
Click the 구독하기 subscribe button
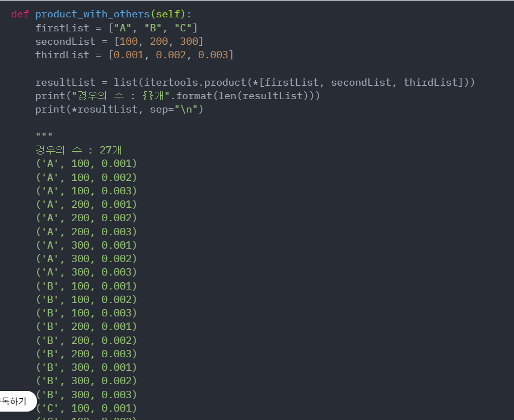click(17, 401)
